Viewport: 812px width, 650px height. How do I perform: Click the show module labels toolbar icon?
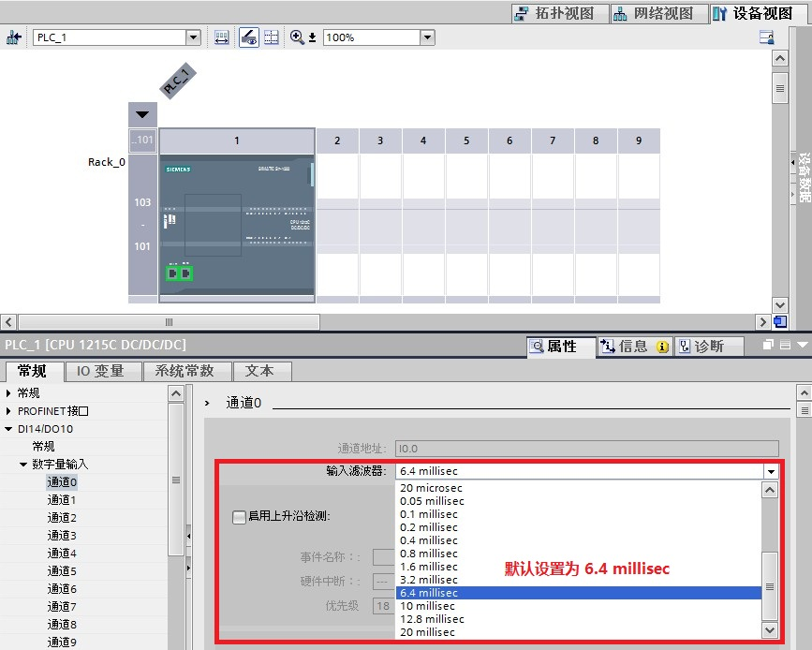pyautogui.click(x=222, y=37)
